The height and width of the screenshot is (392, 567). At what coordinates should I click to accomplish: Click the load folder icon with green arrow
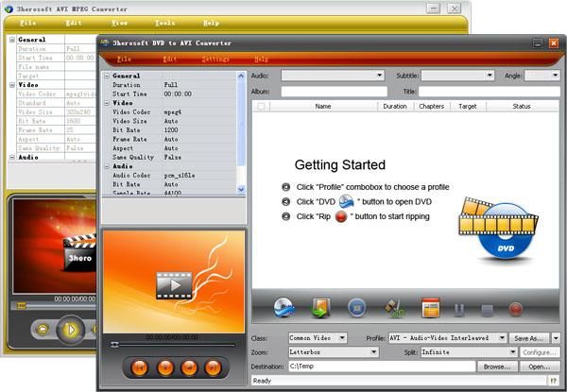pyautogui.click(x=320, y=308)
